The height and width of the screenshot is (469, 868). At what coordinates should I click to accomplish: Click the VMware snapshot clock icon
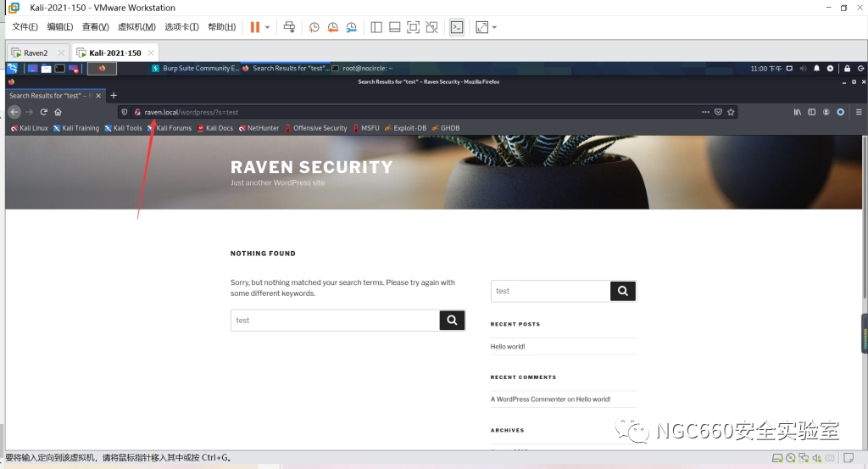(x=314, y=27)
